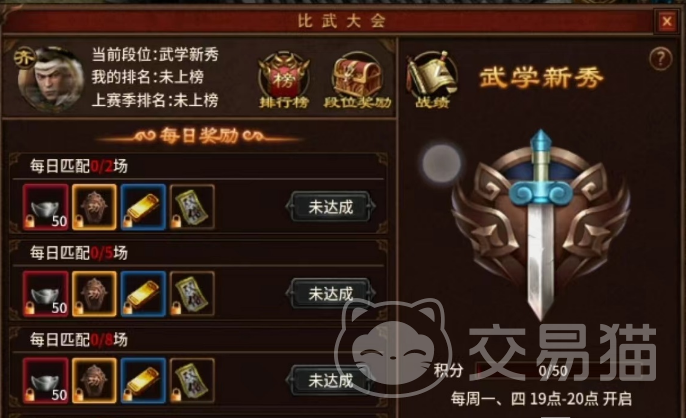
Task: Select gold bar reward in 0/8 row
Action: point(144,380)
